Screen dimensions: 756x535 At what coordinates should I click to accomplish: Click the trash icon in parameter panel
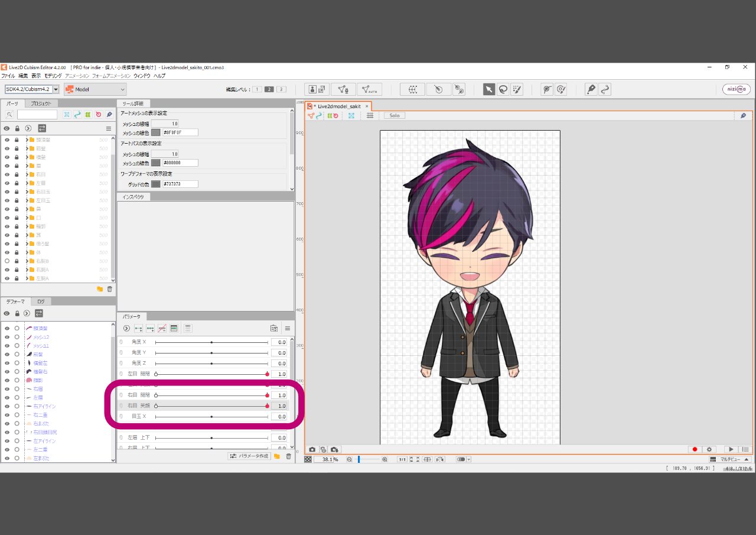point(288,456)
